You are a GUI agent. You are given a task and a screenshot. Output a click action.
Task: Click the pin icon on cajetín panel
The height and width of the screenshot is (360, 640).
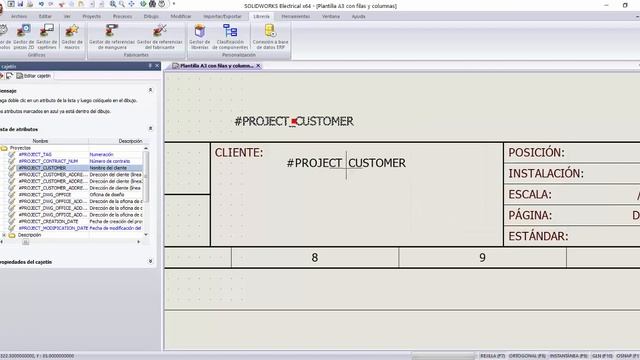click(150, 66)
